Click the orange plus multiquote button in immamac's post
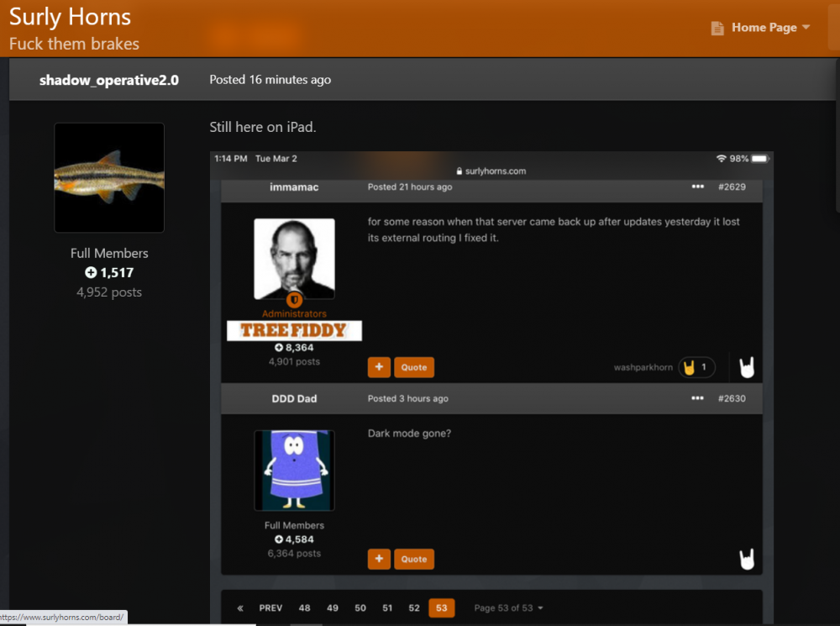This screenshot has height=626, width=840. tap(379, 367)
